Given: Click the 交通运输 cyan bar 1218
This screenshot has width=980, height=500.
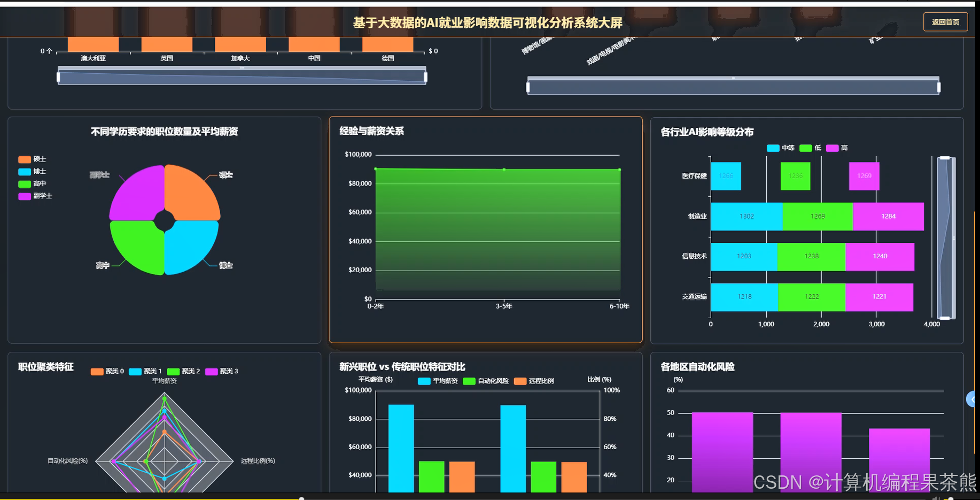Looking at the screenshot, I should 744,297.
